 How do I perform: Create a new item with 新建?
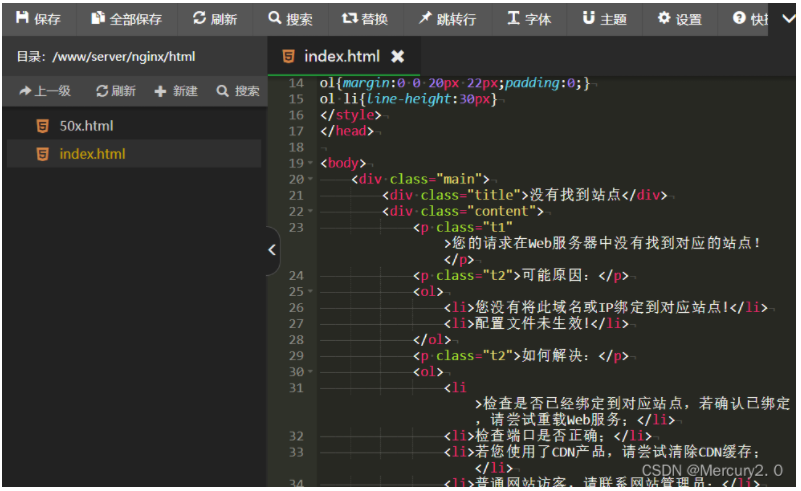tap(176, 91)
